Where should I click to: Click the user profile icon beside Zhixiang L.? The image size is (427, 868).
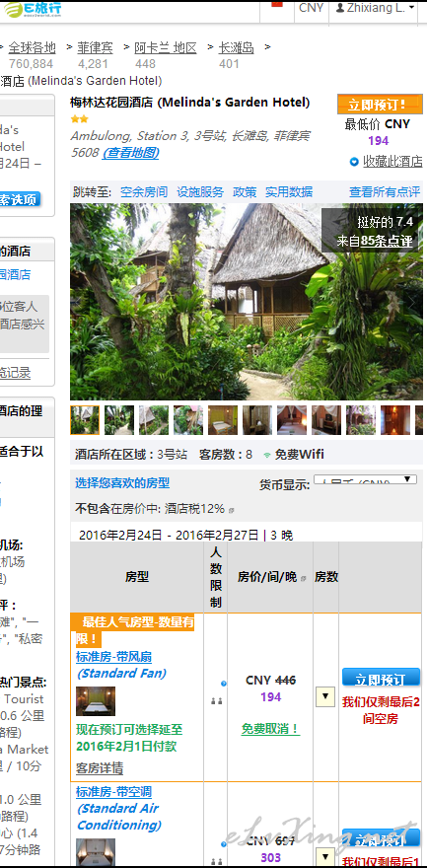point(339,8)
